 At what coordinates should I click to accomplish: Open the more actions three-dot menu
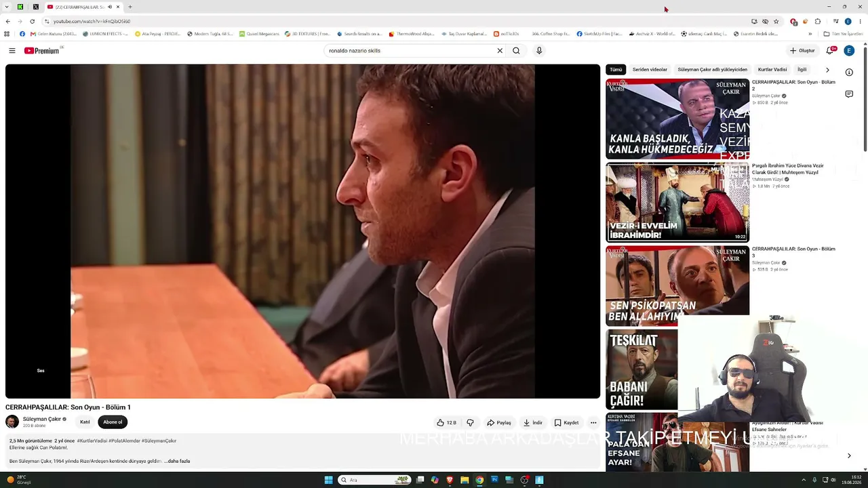pyautogui.click(x=593, y=422)
